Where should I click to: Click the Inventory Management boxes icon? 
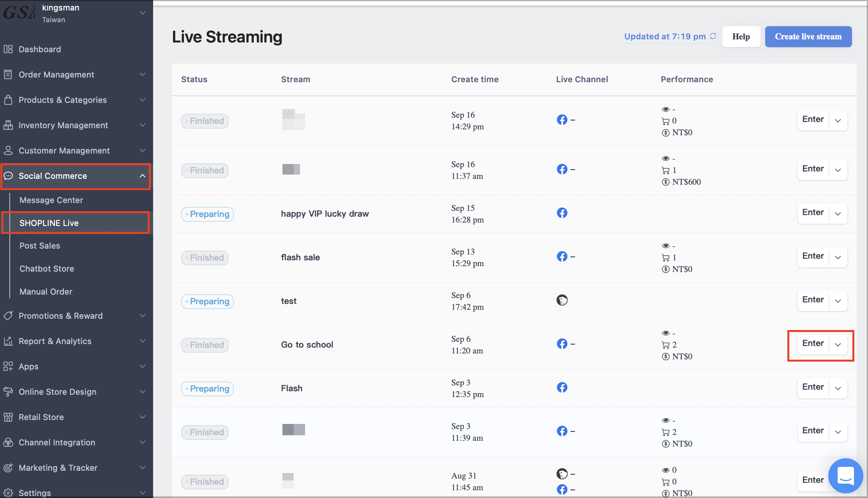pos(8,125)
